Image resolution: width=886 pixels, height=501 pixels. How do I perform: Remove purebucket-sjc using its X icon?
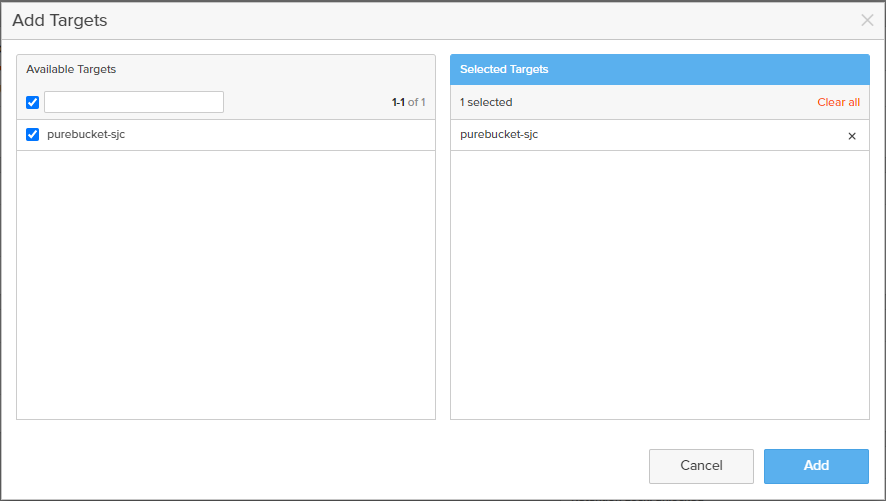click(x=852, y=136)
